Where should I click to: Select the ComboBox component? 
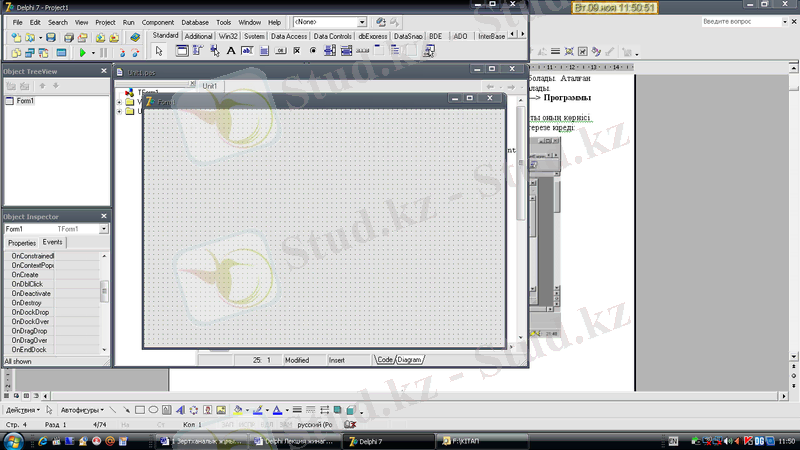346,51
